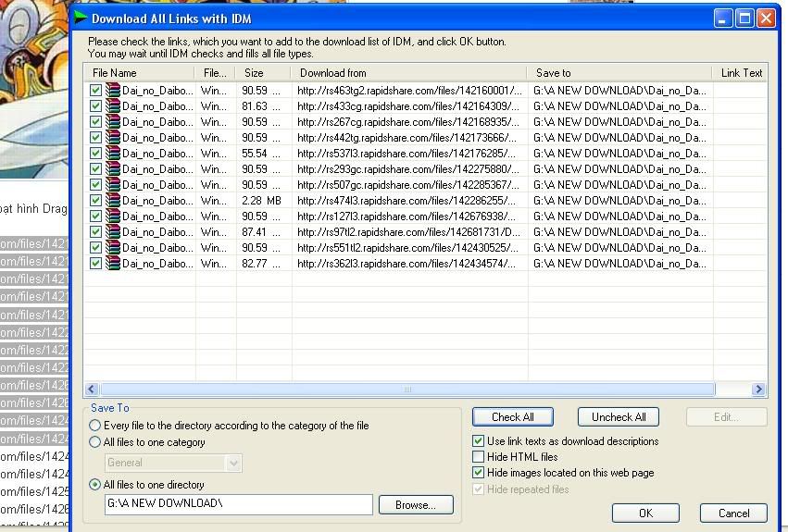
Task: Select the rs507gc.rapidshare.com link text
Action: pyautogui.click(x=408, y=184)
